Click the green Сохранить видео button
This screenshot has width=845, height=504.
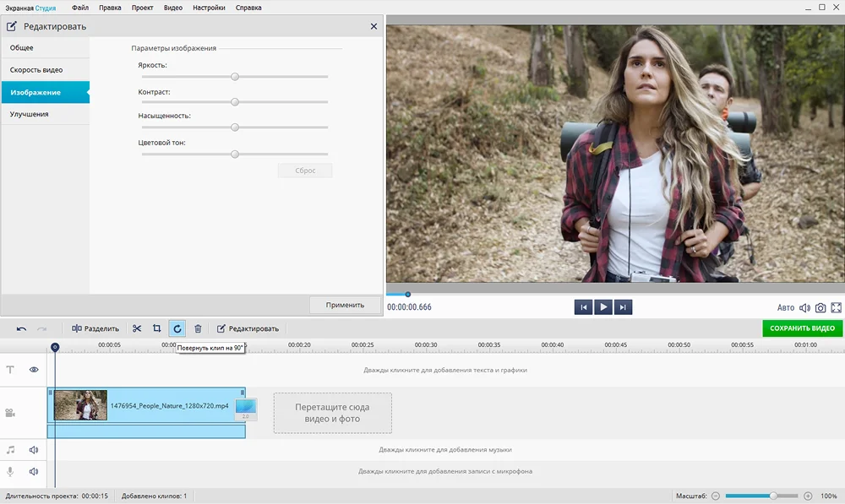[x=802, y=328]
